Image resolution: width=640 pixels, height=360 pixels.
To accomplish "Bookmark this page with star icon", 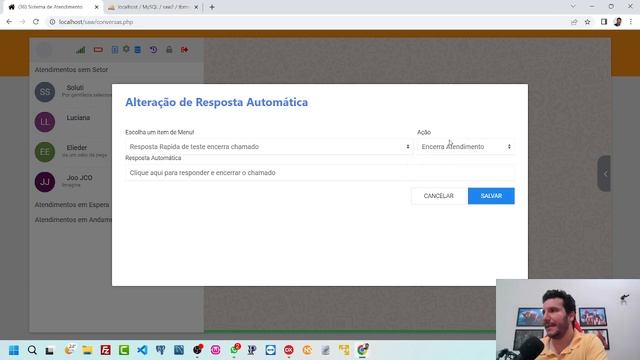I will point(587,22).
